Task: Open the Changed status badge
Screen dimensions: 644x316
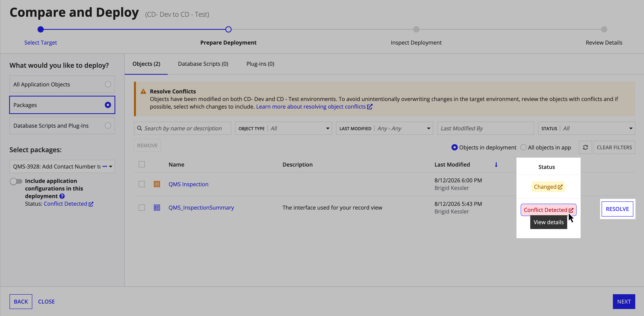Action: coord(548,187)
